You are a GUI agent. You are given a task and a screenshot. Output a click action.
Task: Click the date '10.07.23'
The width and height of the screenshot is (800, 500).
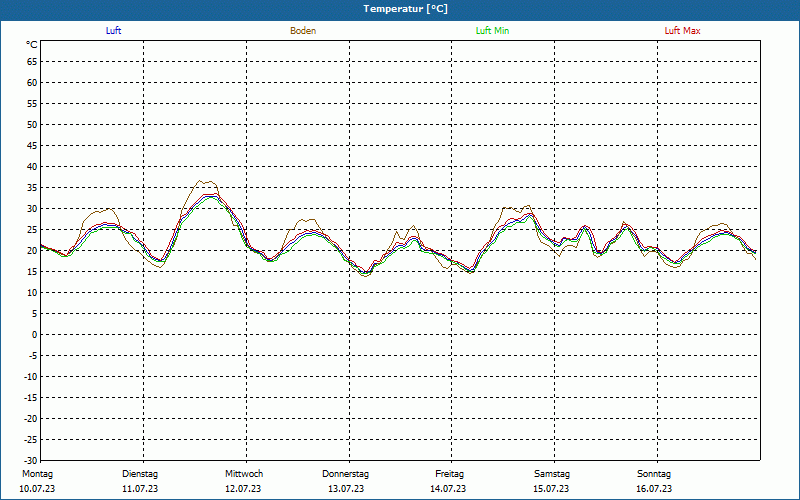(x=37, y=489)
